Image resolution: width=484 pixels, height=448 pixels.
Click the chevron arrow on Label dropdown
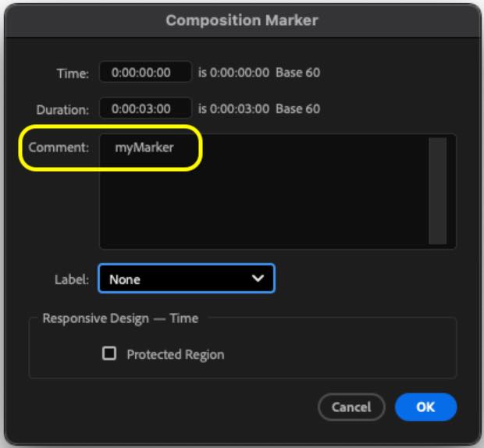(258, 279)
